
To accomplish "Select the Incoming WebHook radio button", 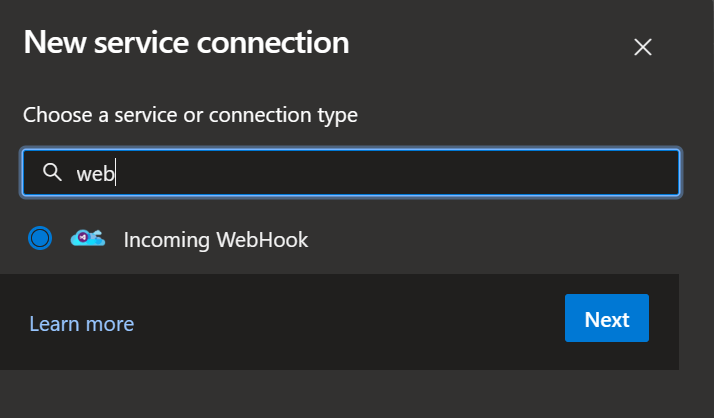I will tap(40, 238).
